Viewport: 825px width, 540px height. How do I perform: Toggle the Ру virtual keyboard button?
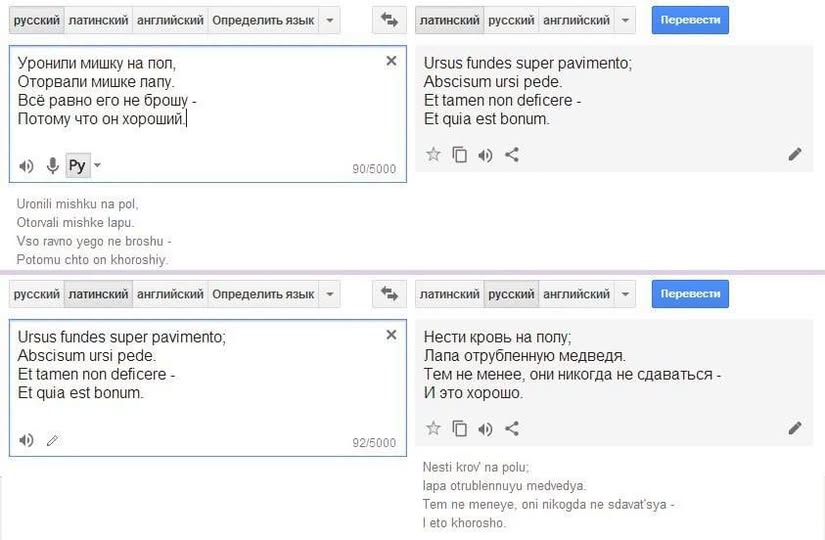pos(77,166)
